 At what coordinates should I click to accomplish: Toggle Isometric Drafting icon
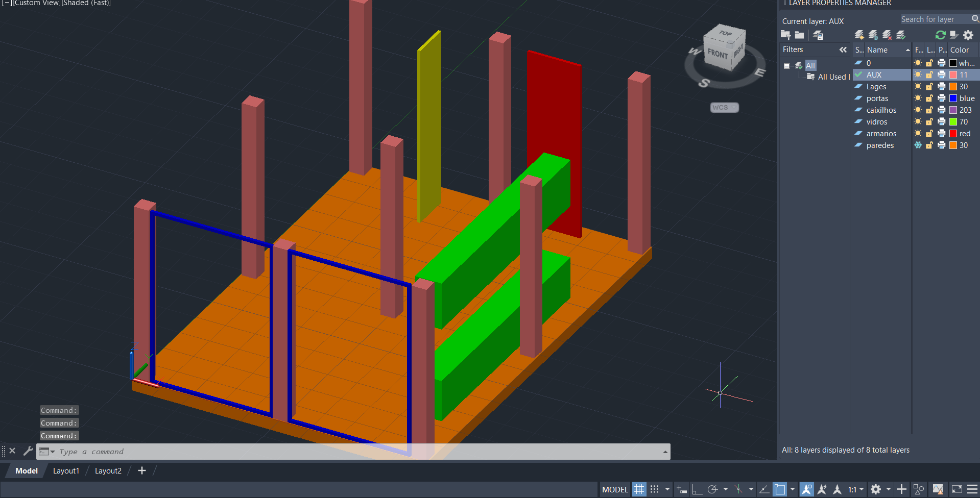(738, 489)
